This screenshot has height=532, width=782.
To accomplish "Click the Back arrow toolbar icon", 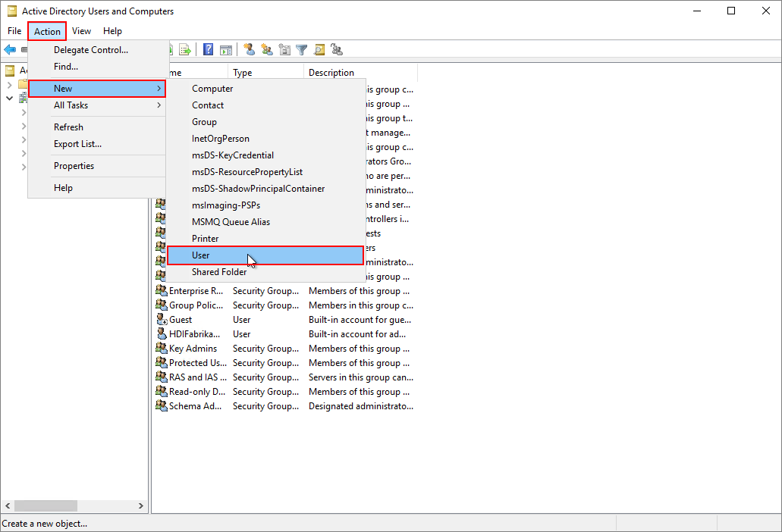I will coord(10,49).
